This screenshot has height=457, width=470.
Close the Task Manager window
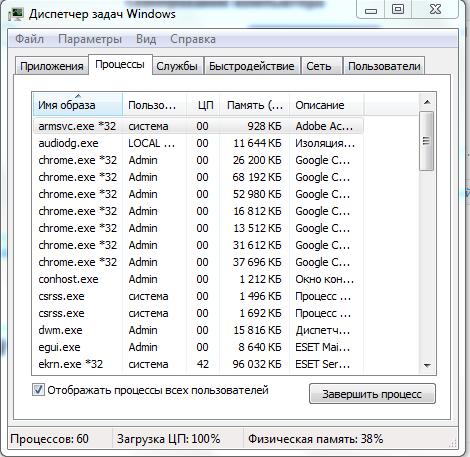point(435,10)
